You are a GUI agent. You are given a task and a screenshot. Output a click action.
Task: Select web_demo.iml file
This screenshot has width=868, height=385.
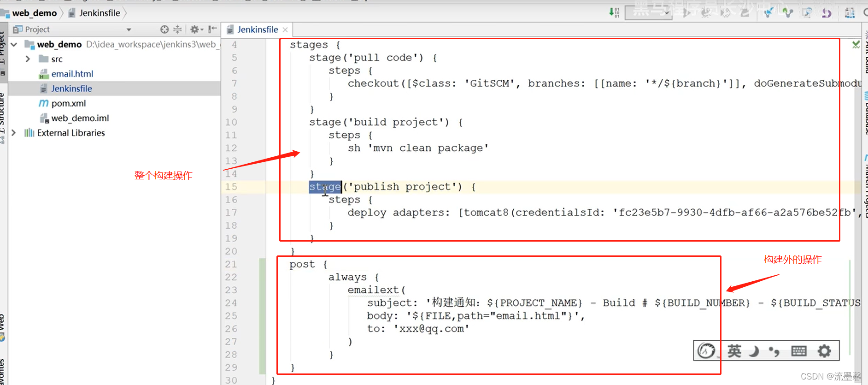pyautogui.click(x=80, y=118)
